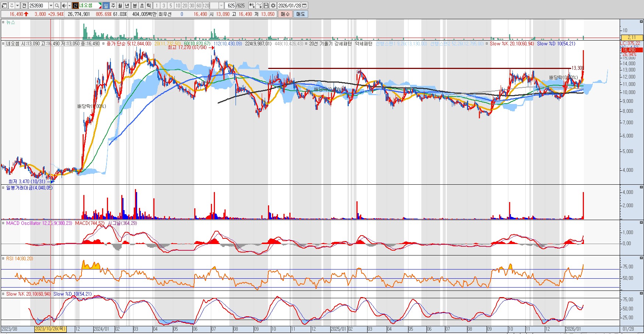Click the 약세패턴 legend label
Viewport: 644px width, 334px height.
pyautogui.click(x=363, y=44)
